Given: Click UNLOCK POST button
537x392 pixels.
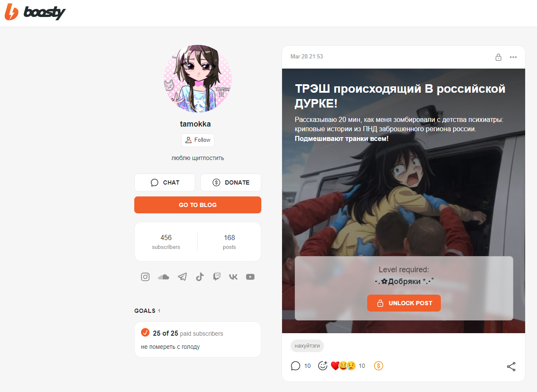Looking at the screenshot, I should tap(404, 303).
